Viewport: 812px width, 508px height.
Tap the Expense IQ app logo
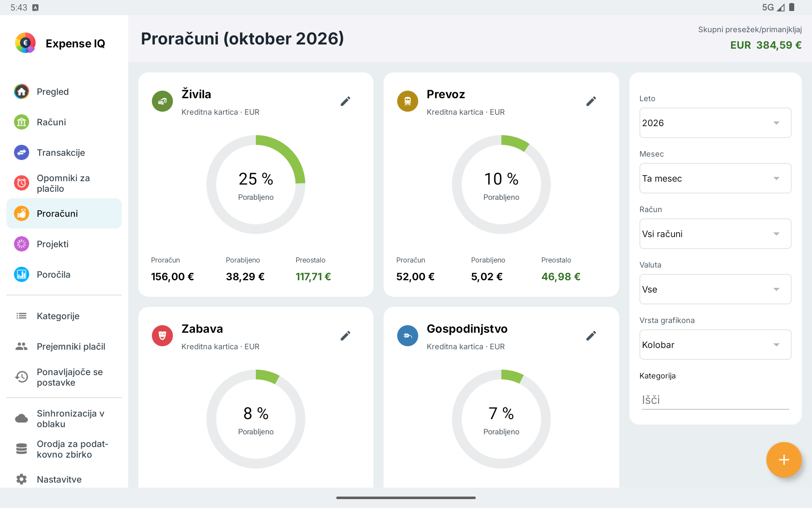[25, 43]
